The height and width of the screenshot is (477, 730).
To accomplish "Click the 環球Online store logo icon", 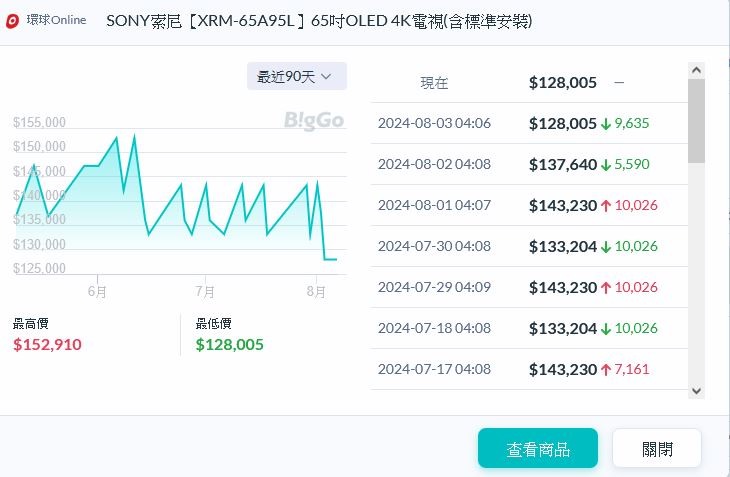I will (x=13, y=21).
